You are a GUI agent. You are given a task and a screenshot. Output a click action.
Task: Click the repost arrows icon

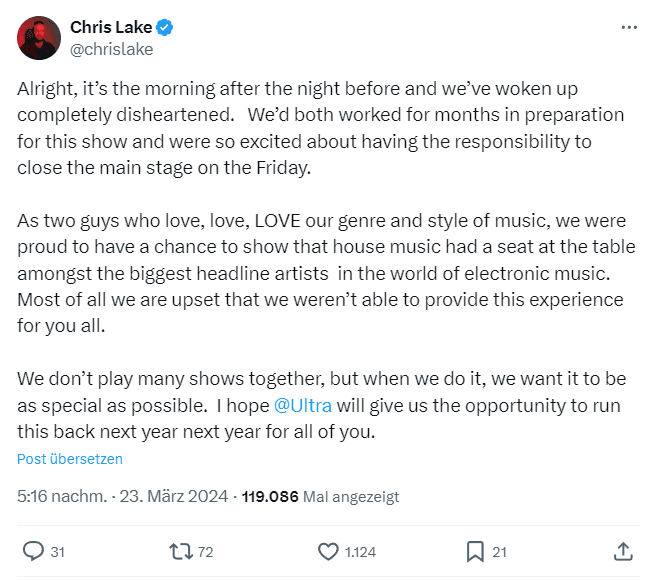tap(180, 551)
